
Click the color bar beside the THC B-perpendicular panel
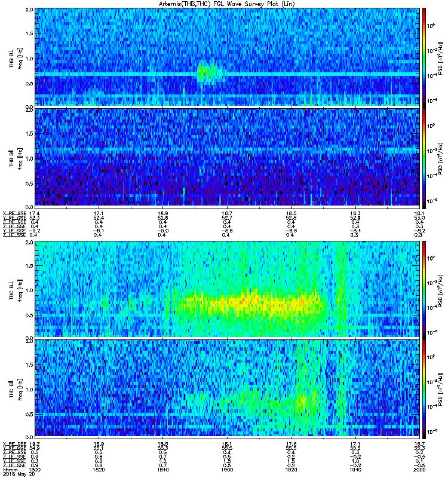coord(424,290)
